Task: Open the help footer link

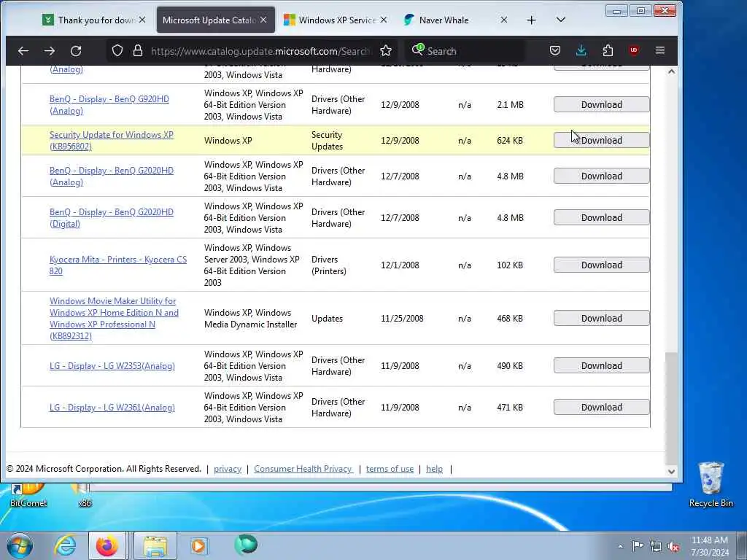Action: click(x=435, y=469)
